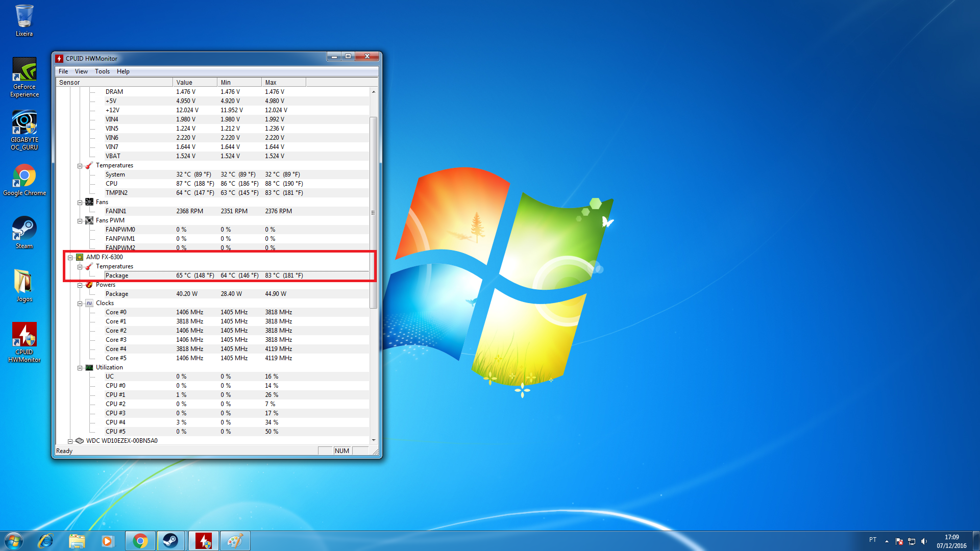Click the Windows Start orb
This screenshot has width=980, height=551.
14,541
